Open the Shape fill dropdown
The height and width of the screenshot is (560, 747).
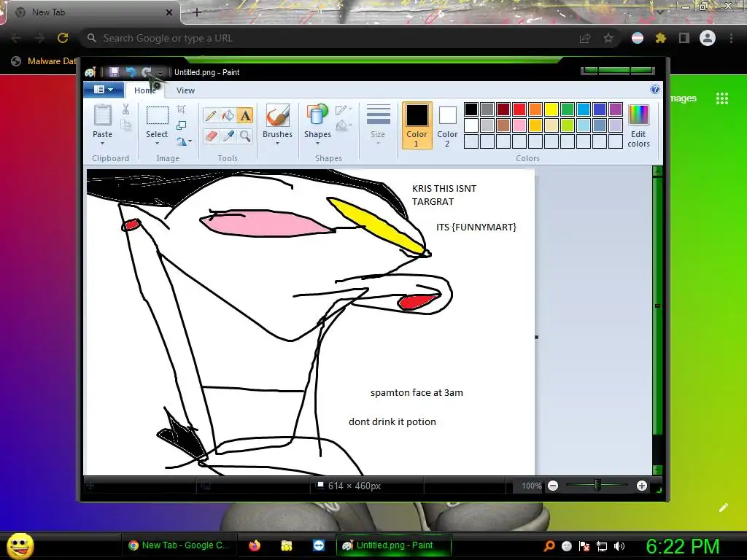point(344,125)
